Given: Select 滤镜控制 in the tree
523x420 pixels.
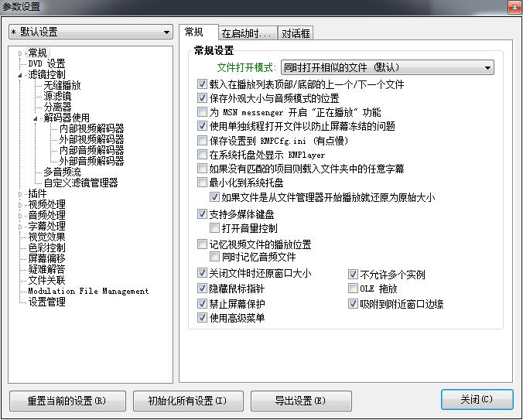Looking at the screenshot, I should pyautogui.click(x=46, y=74).
